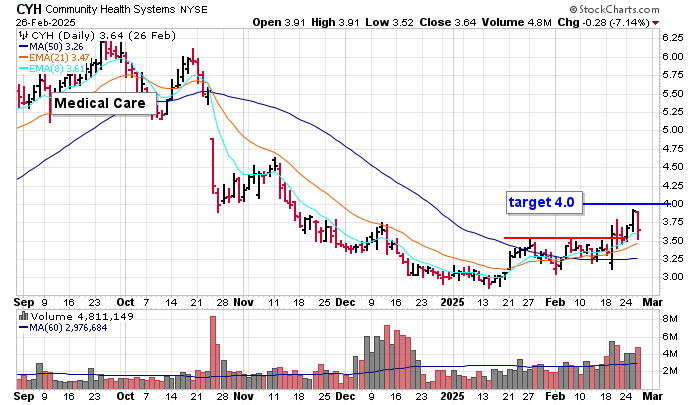700x405 pixels.
Task: Click the tallest volume bar in late October
Action: coord(213,353)
